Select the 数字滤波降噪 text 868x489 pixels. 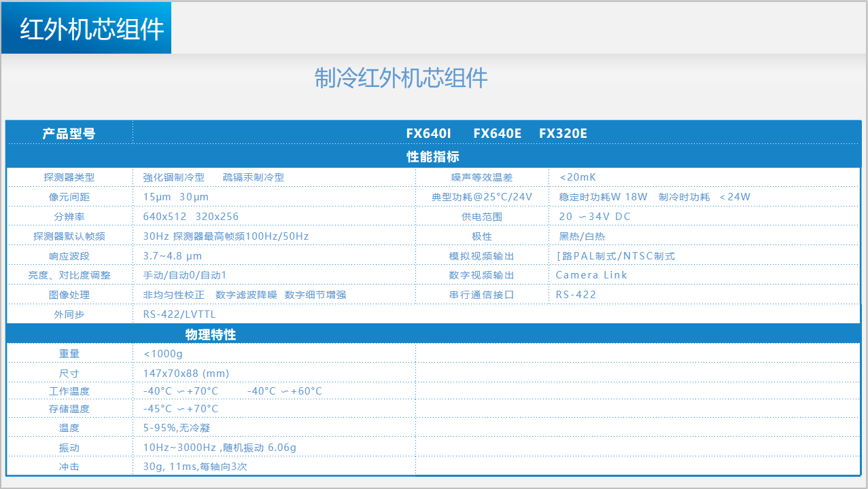247,295
